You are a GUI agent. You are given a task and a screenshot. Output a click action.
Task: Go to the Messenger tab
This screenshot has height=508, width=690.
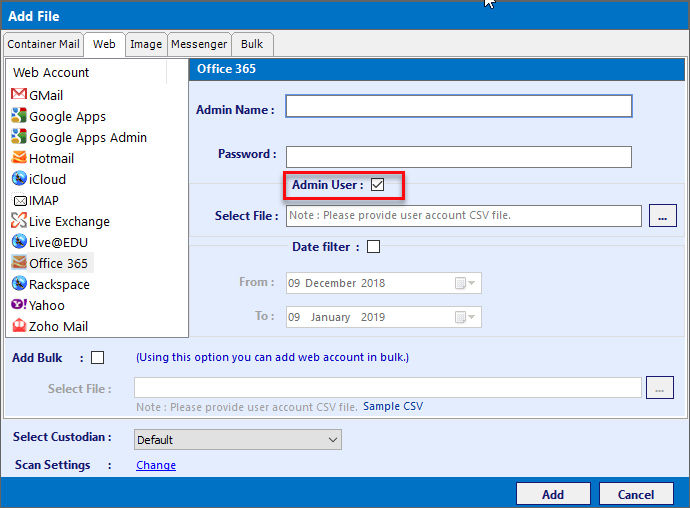(x=199, y=44)
